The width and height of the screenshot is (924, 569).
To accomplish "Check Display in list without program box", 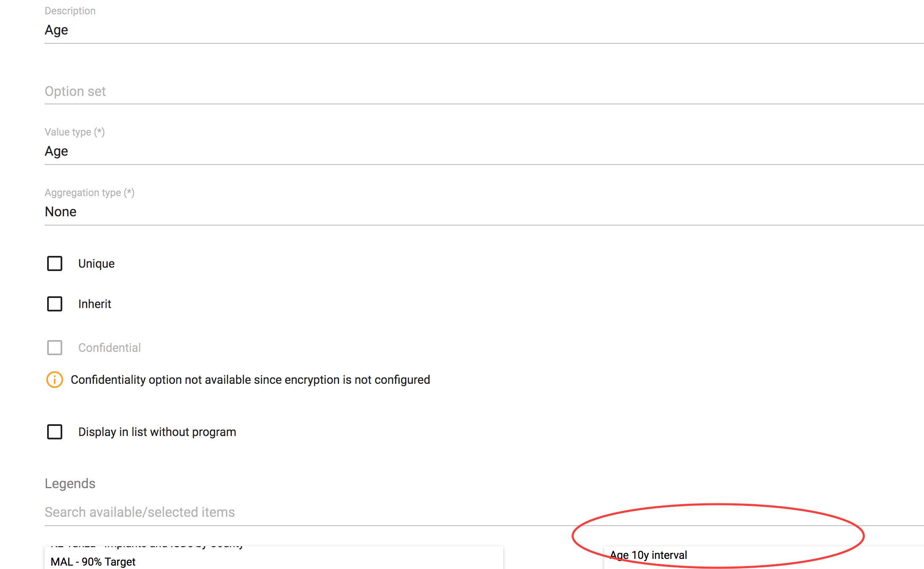I will (55, 432).
